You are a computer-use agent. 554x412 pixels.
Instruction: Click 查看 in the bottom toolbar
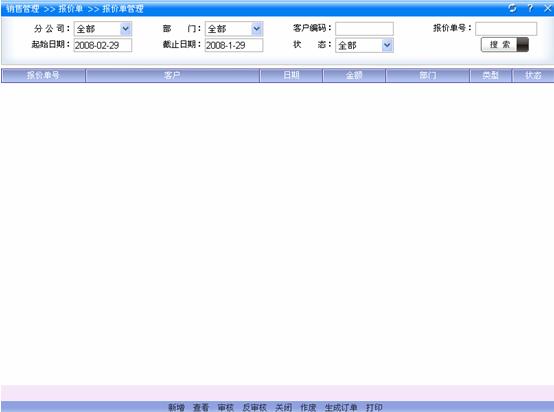pos(201,407)
